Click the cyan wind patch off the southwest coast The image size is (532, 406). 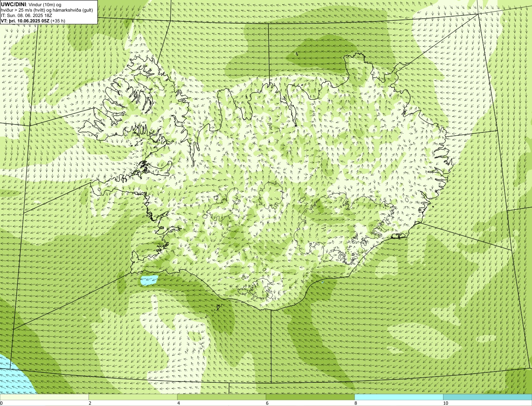point(149,280)
